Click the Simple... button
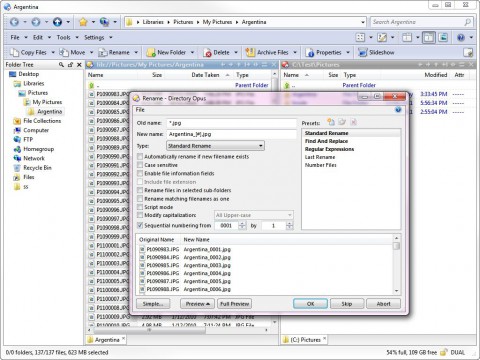Viewport: 480px width, 360px height. (x=153, y=304)
